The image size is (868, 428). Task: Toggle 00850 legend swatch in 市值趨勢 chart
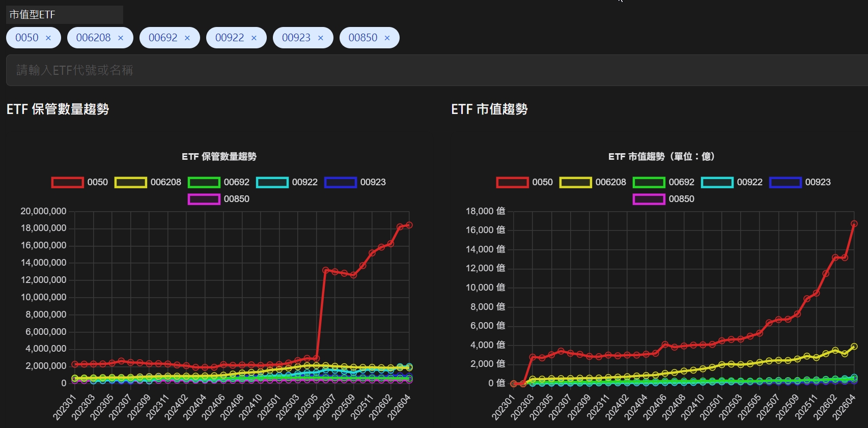649,199
